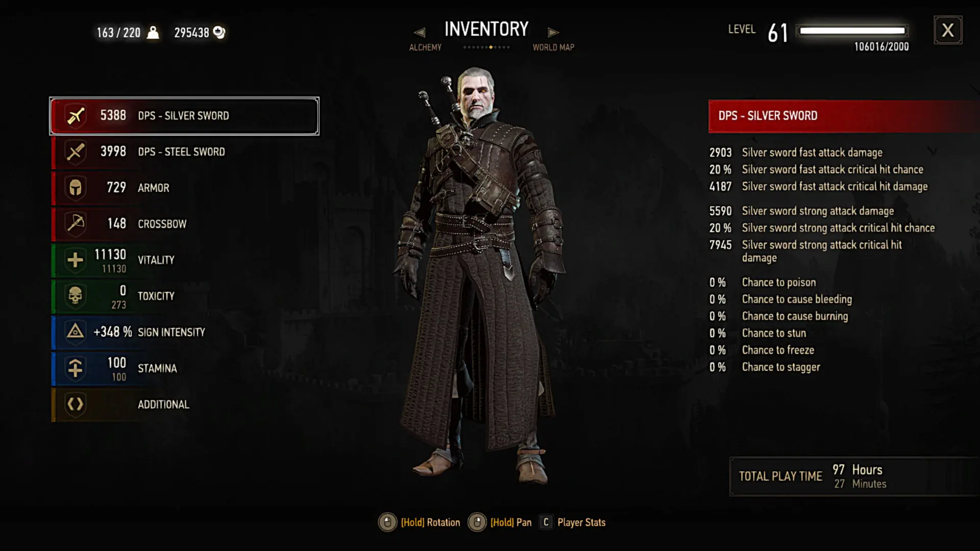Close the stats screen with X
Image resolution: width=980 pixels, height=551 pixels.
948,30
